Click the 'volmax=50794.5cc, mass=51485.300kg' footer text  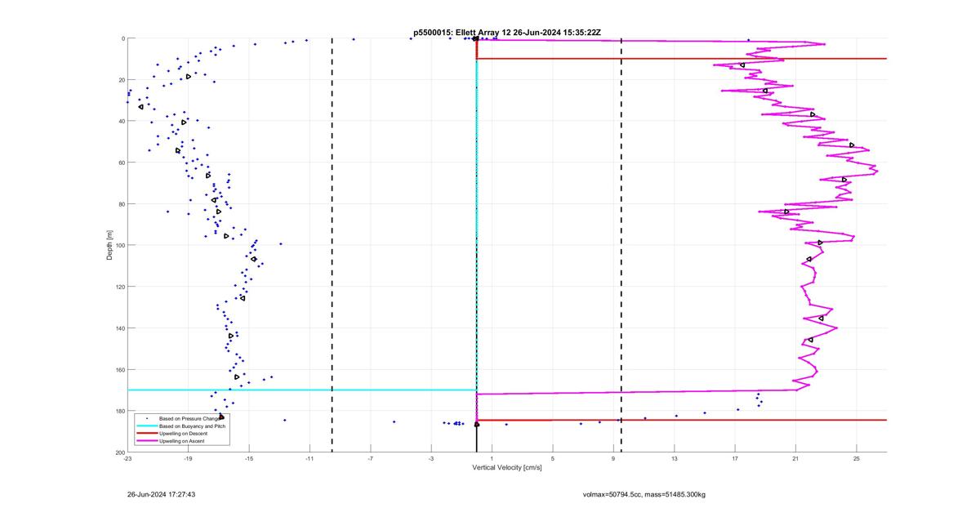[x=644, y=494]
